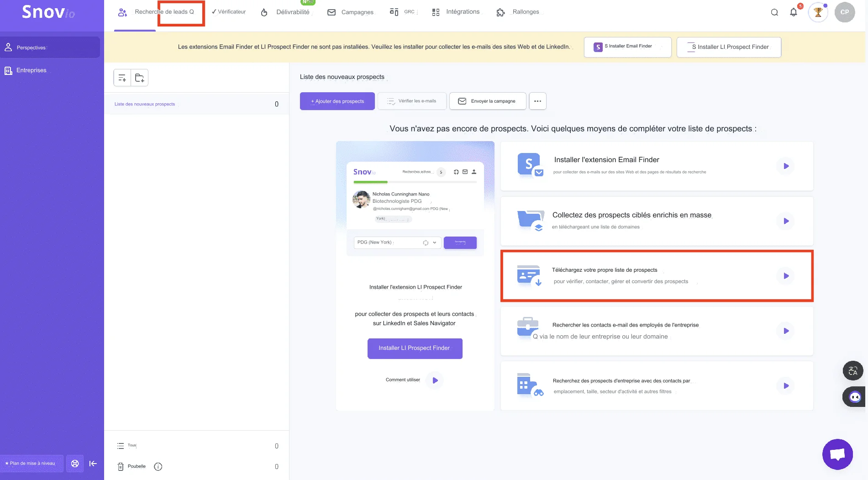Click banner Installer LI Prospect Finder button

tap(729, 47)
